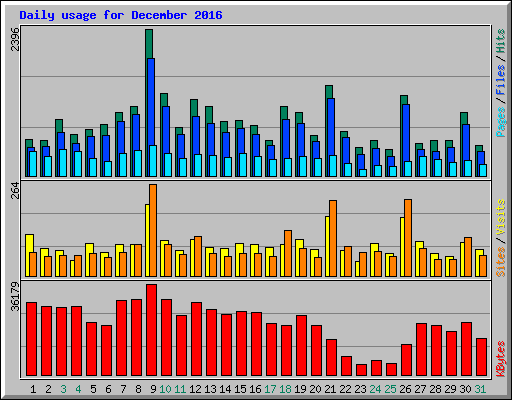512x400 pixels.
Task: Select green weekend day label 10
Action: (165, 389)
